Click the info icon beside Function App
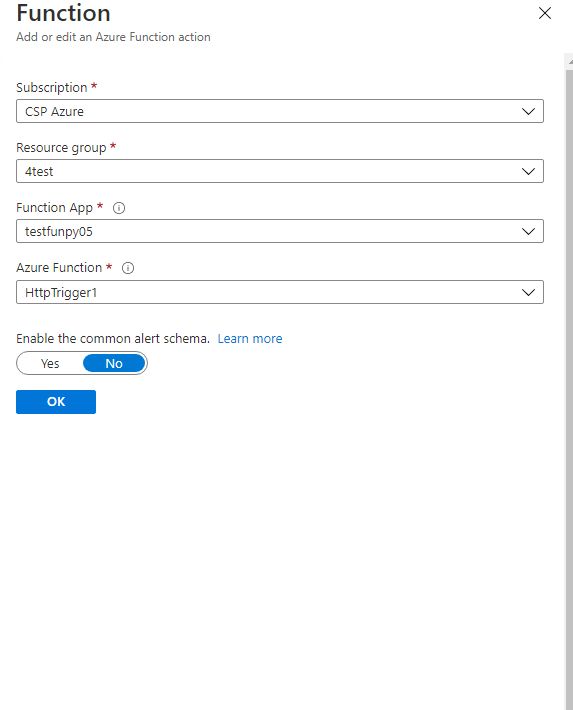The height and width of the screenshot is (710, 573). pyautogui.click(x=119, y=208)
